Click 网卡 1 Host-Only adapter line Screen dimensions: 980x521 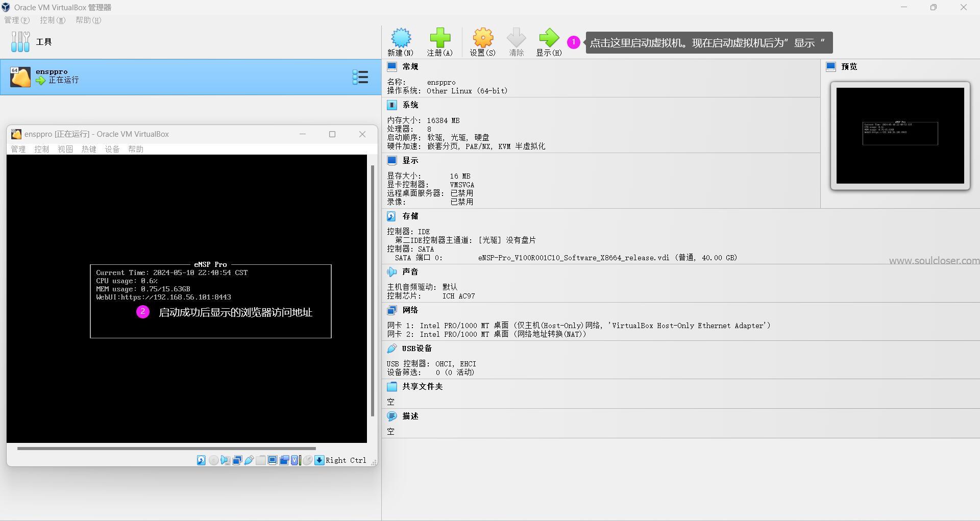click(579, 326)
